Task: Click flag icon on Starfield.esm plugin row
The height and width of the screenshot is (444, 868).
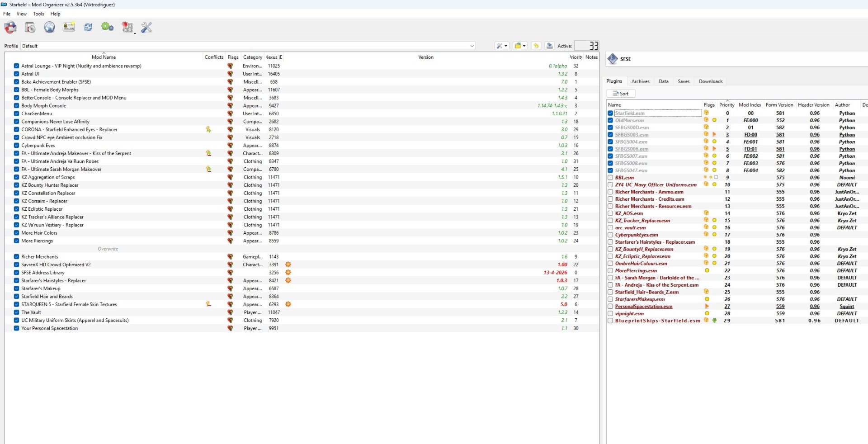Action: 706,113
